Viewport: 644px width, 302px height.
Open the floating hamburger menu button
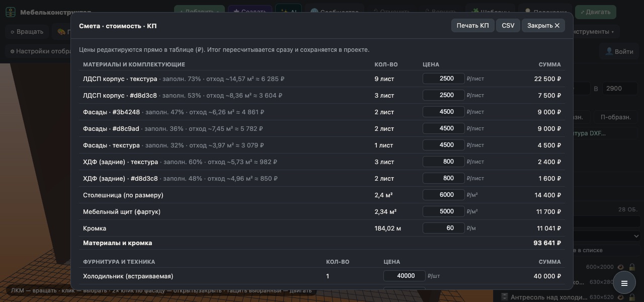point(624,283)
